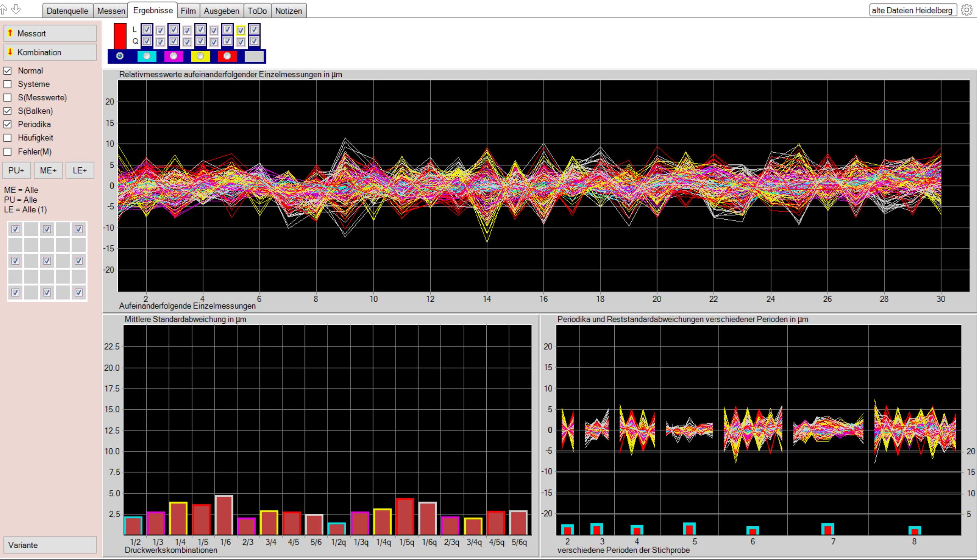
Task: Open the Notizen tab
Action: click(288, 11)
